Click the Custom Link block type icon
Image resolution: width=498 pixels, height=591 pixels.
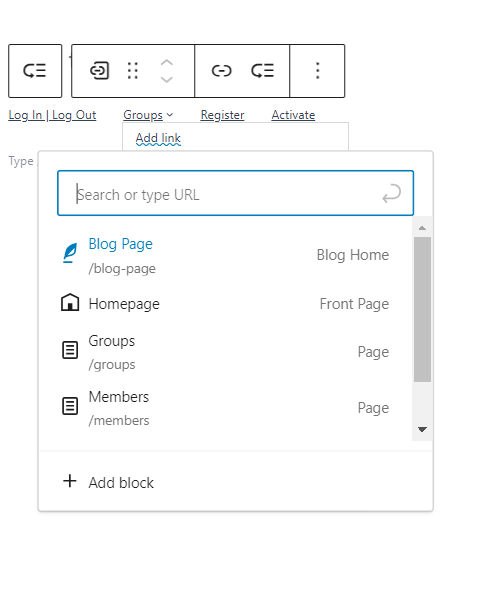pyautogui.click(x=99, y=71)
